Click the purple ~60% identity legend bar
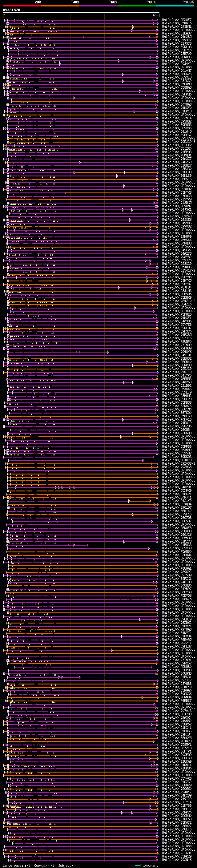 [x=99, y=6]
